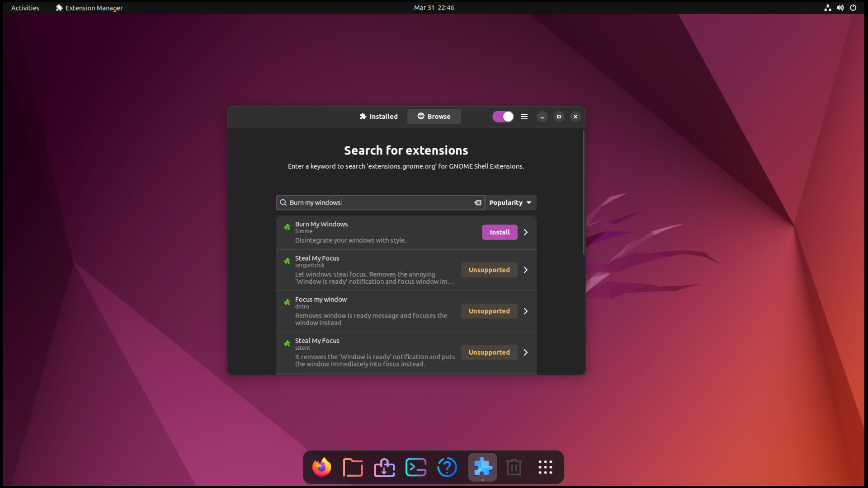This screenshot has width=868, height=488.
Task: Click the 'sstent' author name
Action: 303,348
